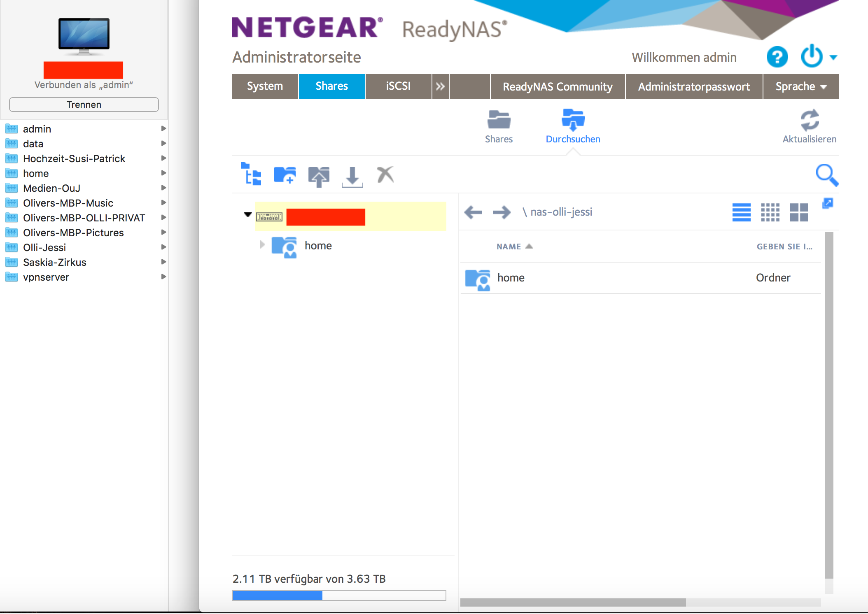Click the Trennen disconnect button
Screen dimensions: 868x614
point(84,104)
